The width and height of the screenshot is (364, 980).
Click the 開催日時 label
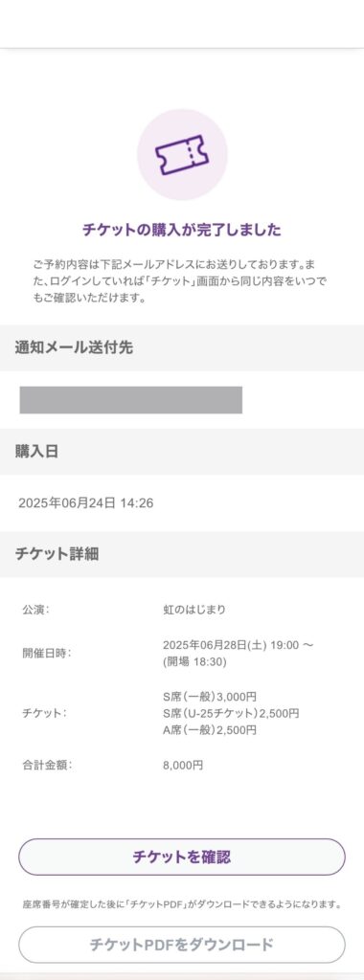[47, 654]
